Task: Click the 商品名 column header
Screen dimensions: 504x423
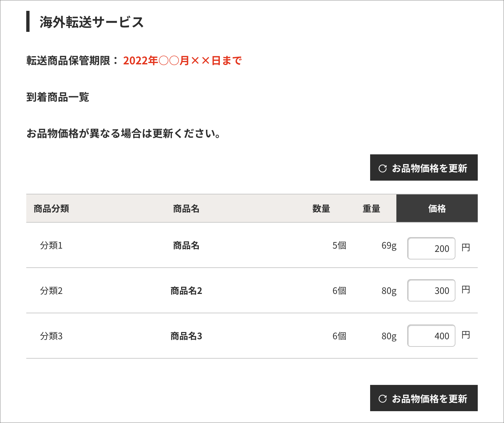Action: pyautogui.click(x=186, y=209)
